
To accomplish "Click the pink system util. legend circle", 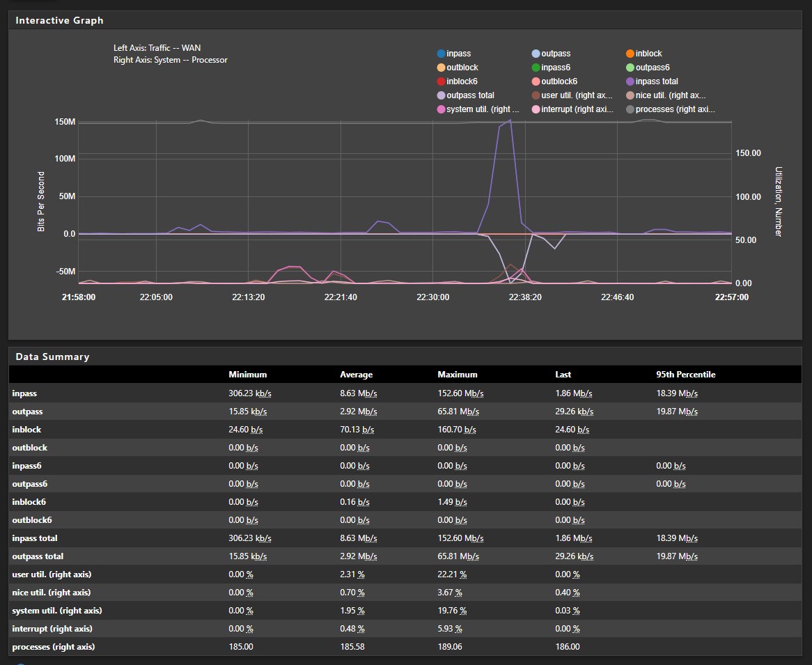I will 441,109.
